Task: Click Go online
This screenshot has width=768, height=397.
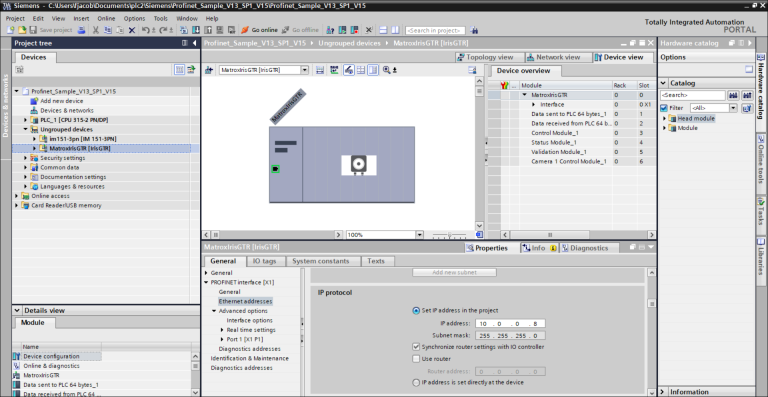Action: click(x=260, y=30)
